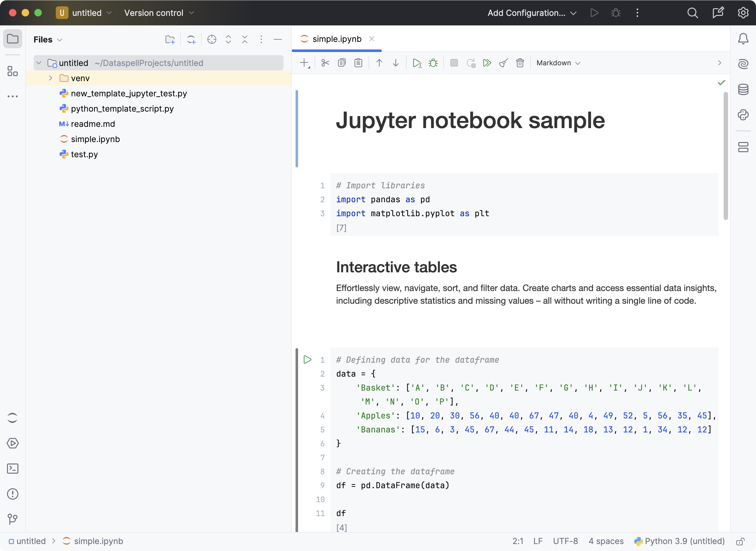Screen dimensions: 756x551
Task: Run the dataframe cell with gutter play button
Action: 307,360
